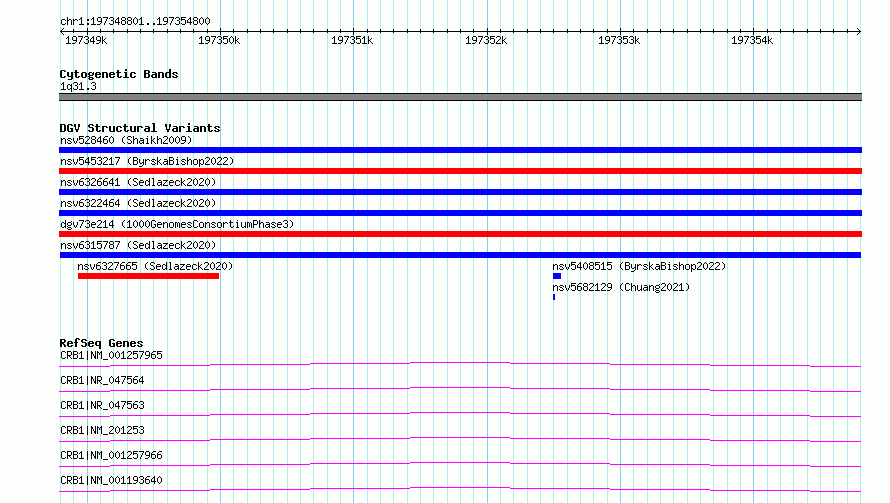890x503 pixels.
Task: Open dgv73e214 (1000GenomesConsortiumPhase3) label
Action: pyautogui.click(x=177, y=224)
